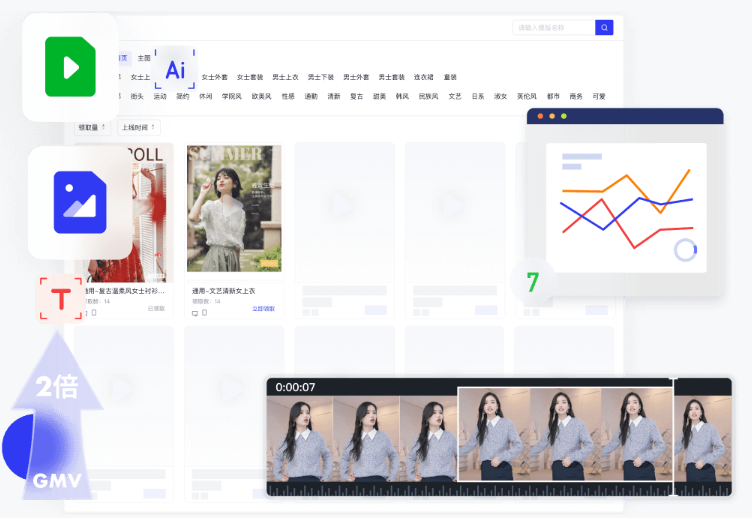Select the 女士外套 category
The width and height of the screenshot is (752, 518).
click(214, 77)
